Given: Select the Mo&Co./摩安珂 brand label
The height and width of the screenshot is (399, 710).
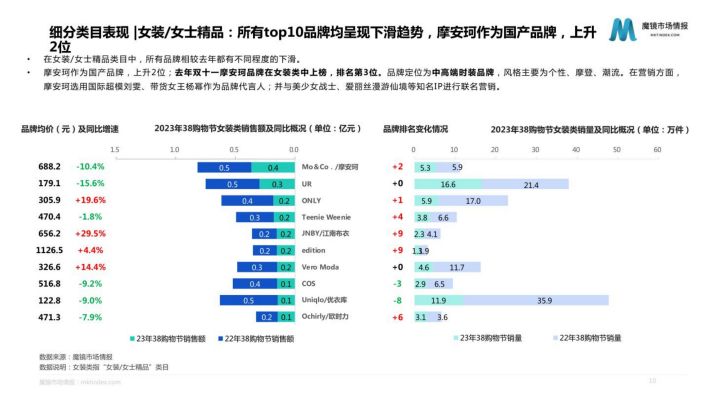Looking at the screenshot, I should tap(330, 167).
